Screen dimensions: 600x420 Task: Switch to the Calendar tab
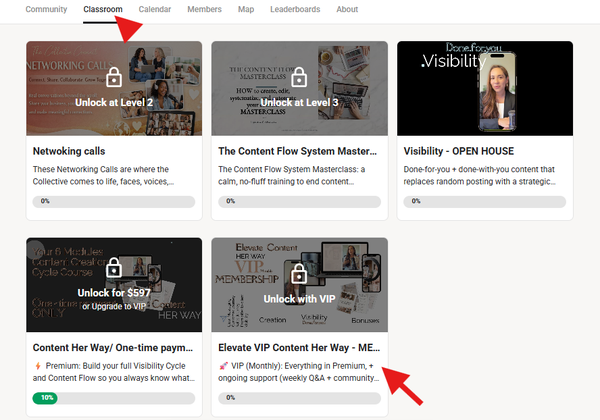click(154, 9)
